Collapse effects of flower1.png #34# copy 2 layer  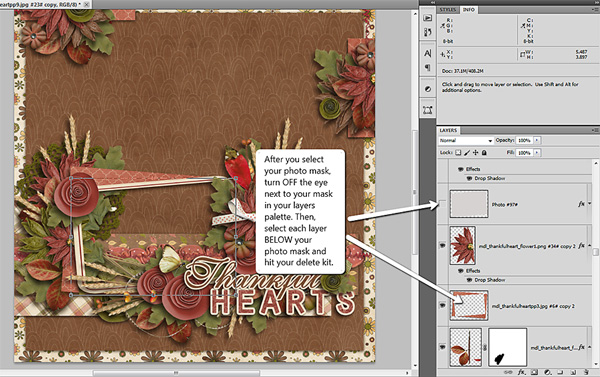(x=590, y=245)
